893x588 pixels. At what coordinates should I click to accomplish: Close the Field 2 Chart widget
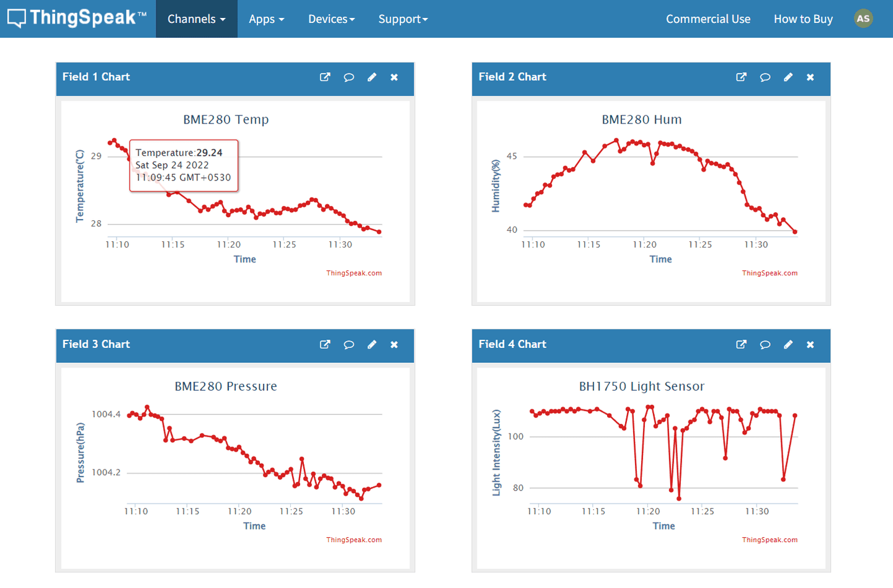point(811,77)
